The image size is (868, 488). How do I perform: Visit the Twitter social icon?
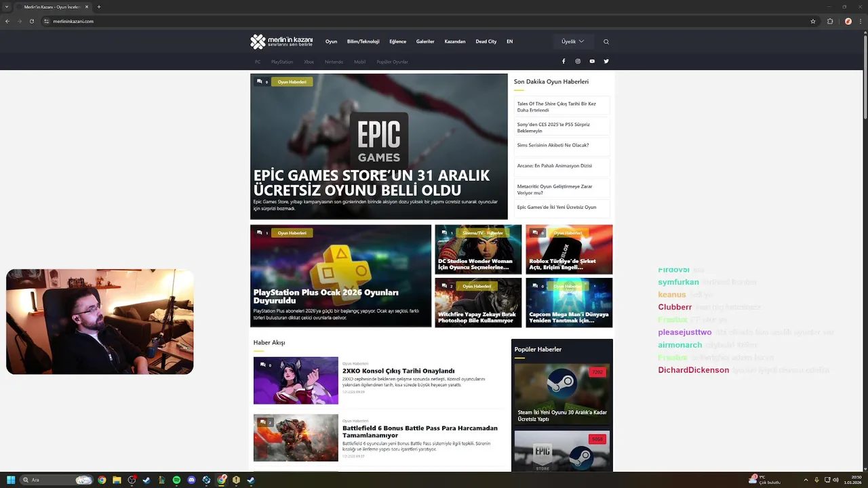606,61
